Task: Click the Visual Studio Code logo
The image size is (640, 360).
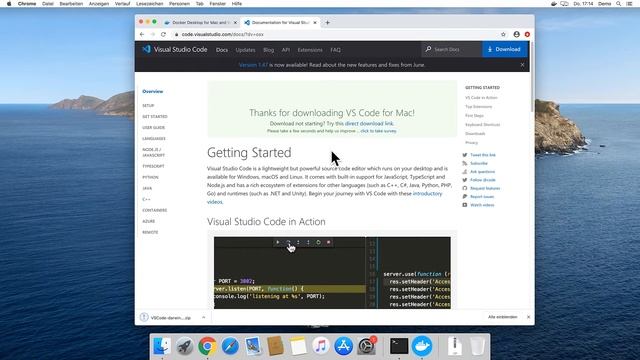Action: [147, 49]
